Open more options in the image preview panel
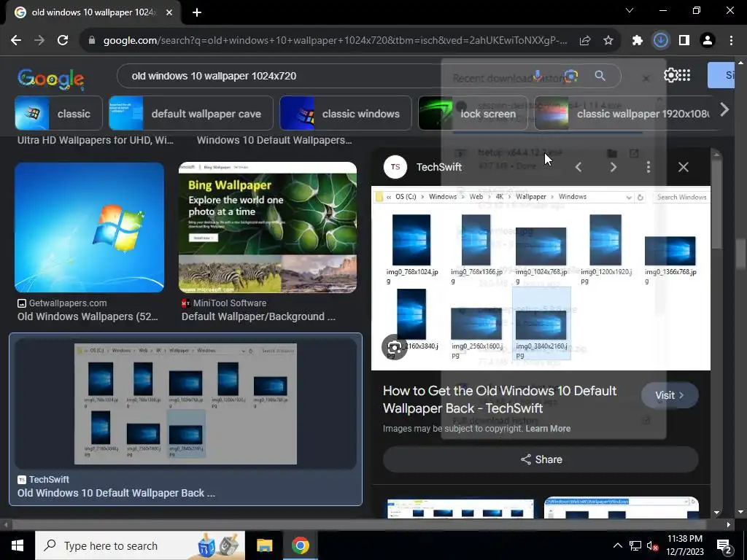747x560 pixels. point(649,167)
